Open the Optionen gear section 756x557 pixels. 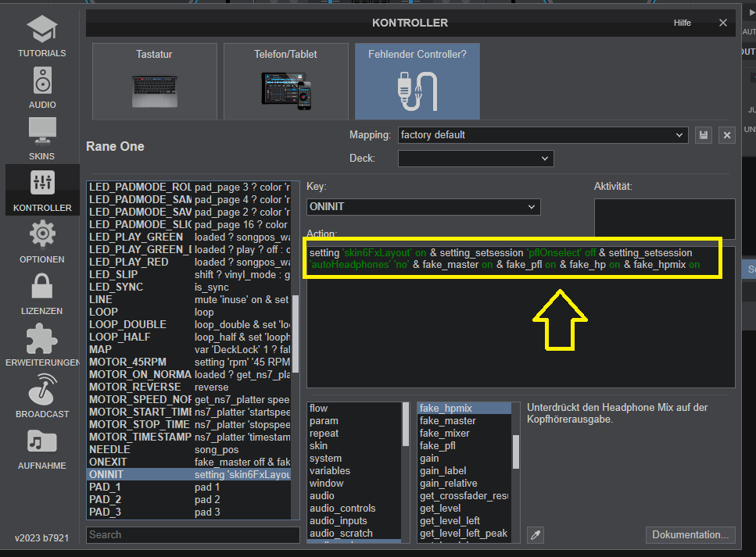(42, 242)
